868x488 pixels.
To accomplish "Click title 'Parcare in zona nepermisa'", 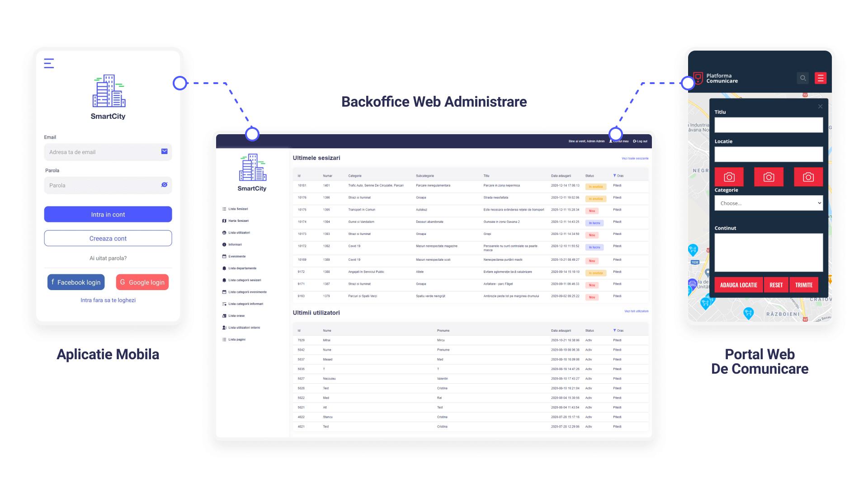I will 501,185.
